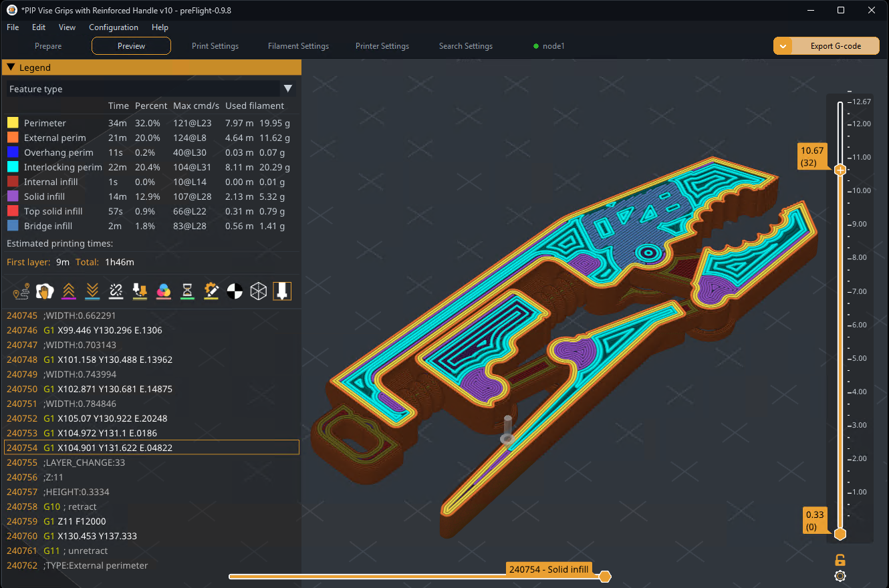This screenshot has width=889, height=588.
Task: Click the layer slider lock icon
Action: coord(840,560)
